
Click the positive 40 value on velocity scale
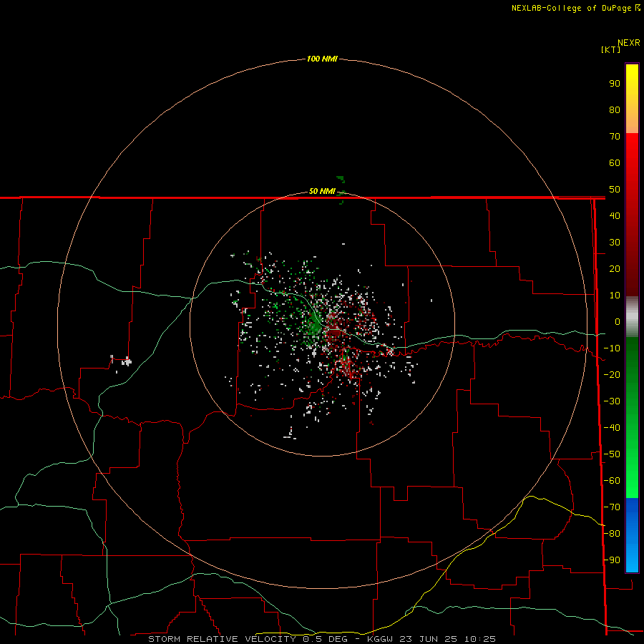[615, 215]
